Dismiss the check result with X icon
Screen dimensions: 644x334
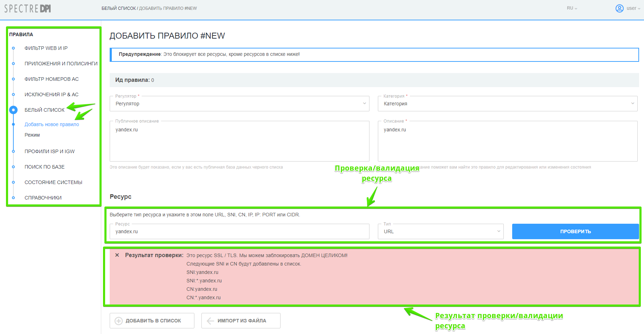click(x=117, y=255)
